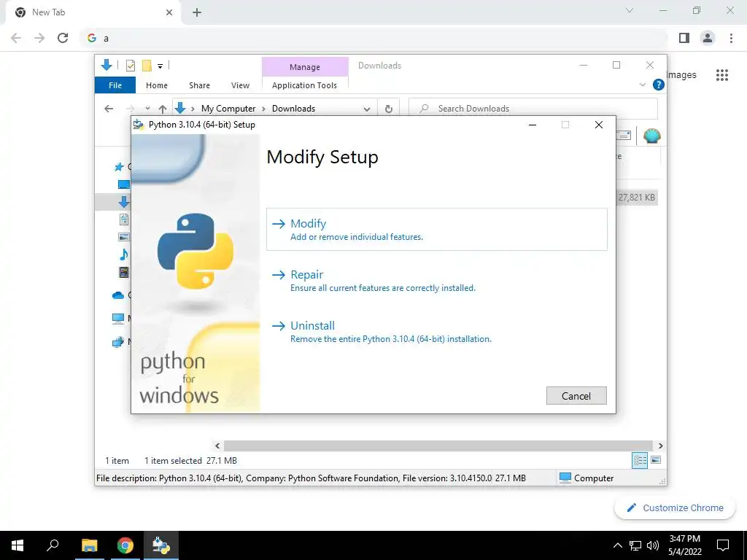747x560 pixels.
Task: Click Python installer taskbar icon
Action: [x=161, y=545]
